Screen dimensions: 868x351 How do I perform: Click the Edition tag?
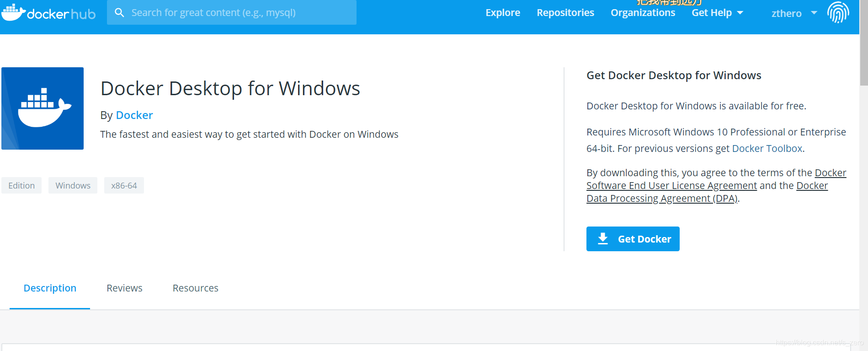point(21,185)
